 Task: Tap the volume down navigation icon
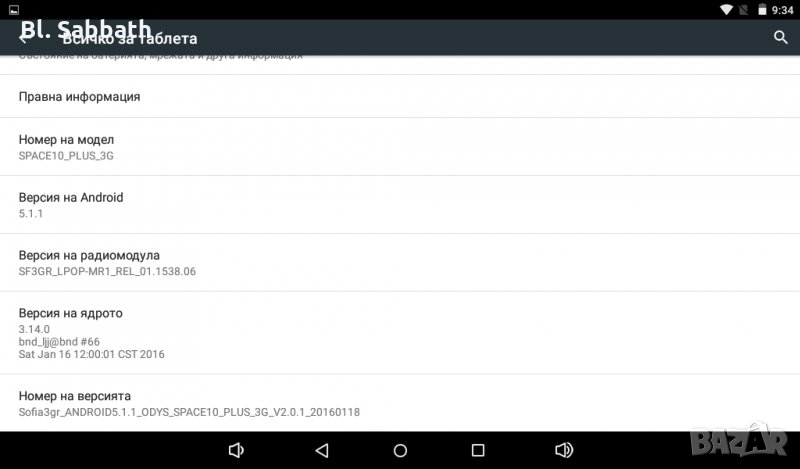pyautogui.click(x=236, y=450)
